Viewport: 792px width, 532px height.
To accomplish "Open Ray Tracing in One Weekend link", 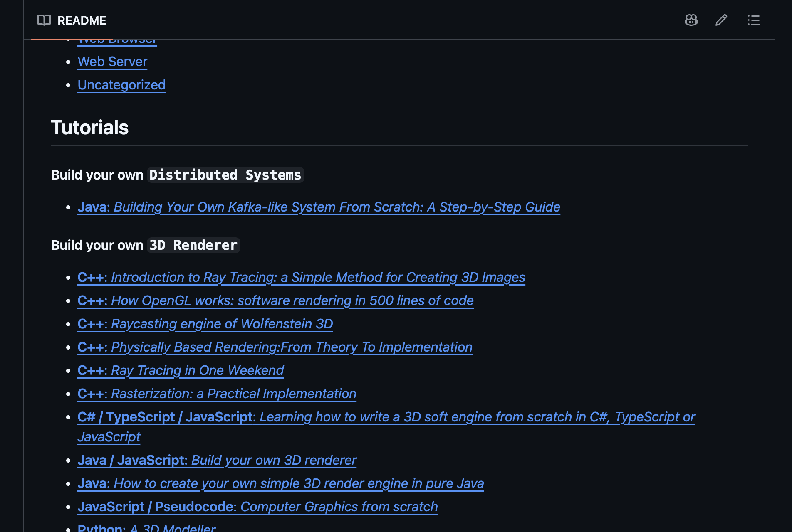I will click(x=181, y=370).
